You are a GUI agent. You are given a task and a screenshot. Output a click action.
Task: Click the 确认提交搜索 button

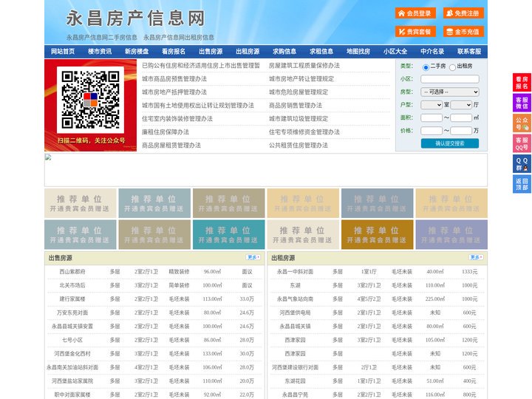coord(450,143)
